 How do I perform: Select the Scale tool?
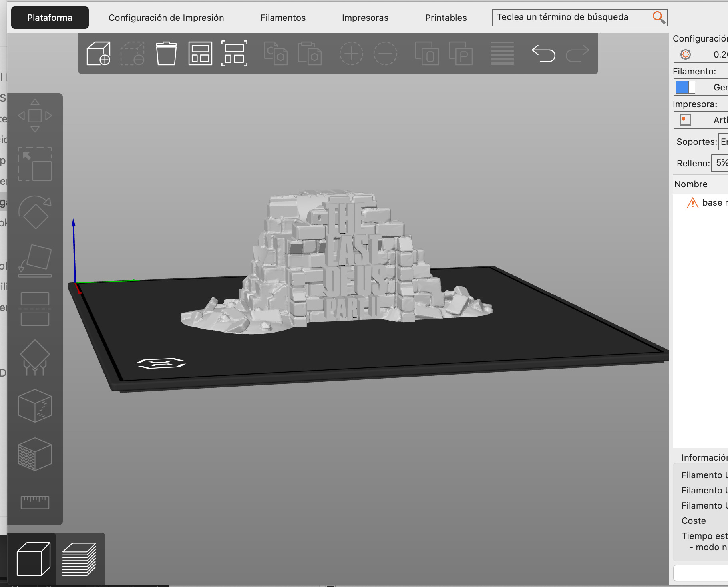[35, 164]
